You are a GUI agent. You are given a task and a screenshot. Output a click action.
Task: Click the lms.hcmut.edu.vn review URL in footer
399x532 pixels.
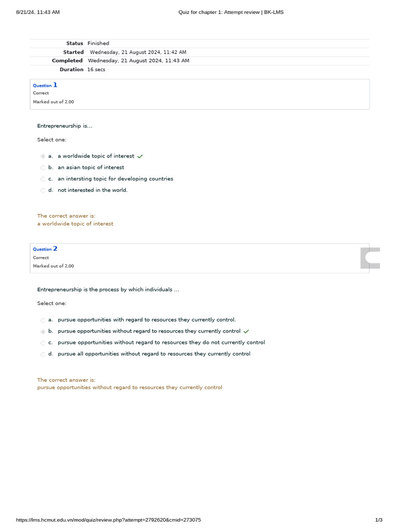coord(109,520)
